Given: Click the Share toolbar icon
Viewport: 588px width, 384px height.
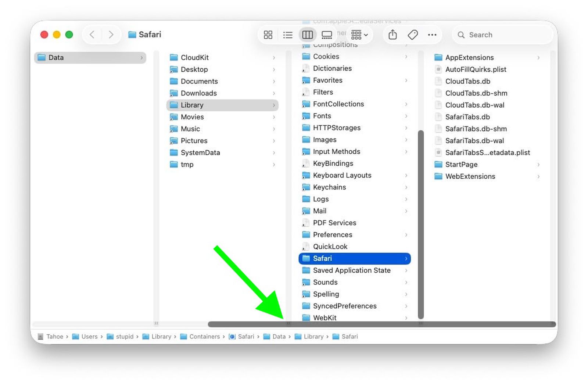Looking at the screenshot, I should pyautogui.click(x=392, y=35).
